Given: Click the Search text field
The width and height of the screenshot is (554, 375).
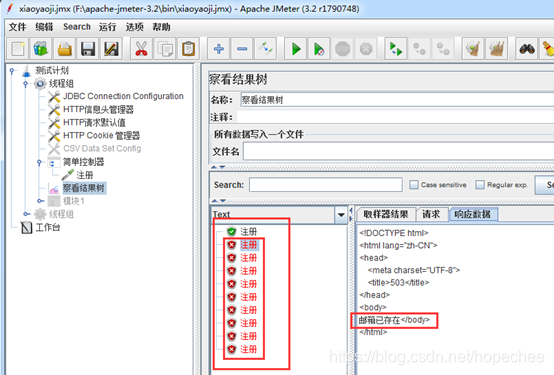Looking at the screenshot, I should [325, 184].
